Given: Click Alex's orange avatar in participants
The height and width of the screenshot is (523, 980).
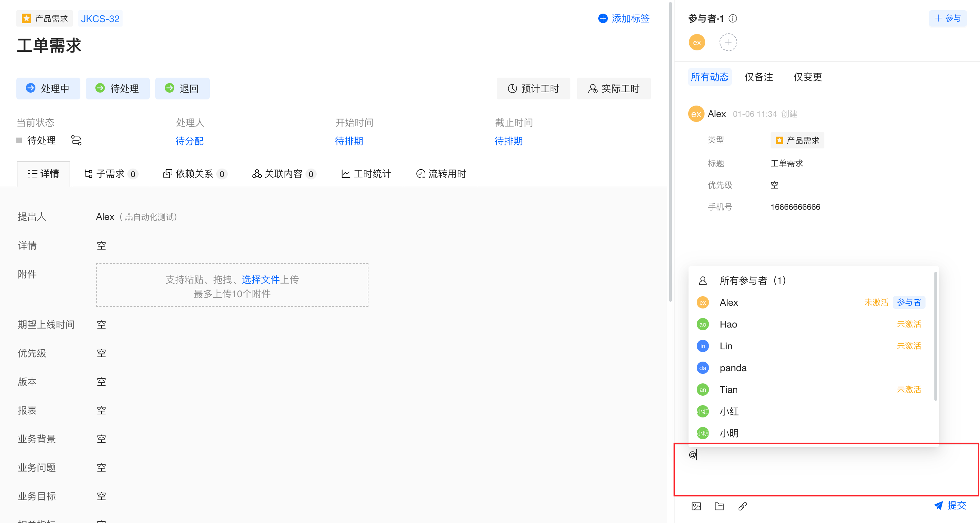Looking at the screenshot, I should 697,42.
